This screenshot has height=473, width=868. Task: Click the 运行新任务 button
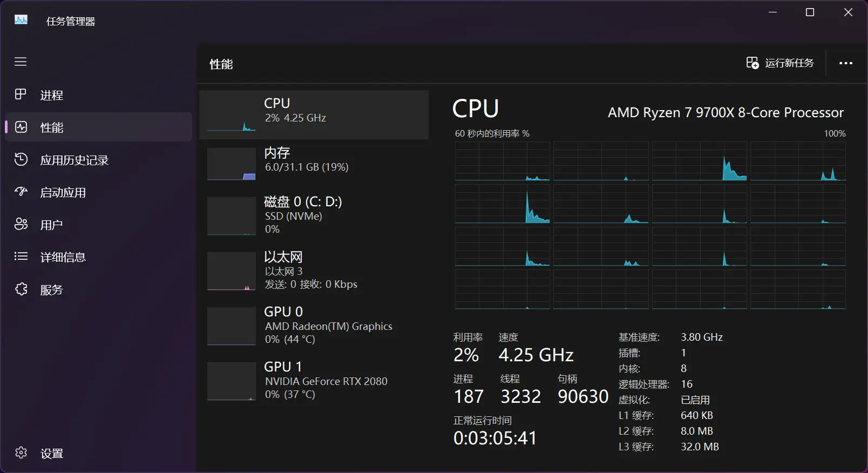pos(780,63)
